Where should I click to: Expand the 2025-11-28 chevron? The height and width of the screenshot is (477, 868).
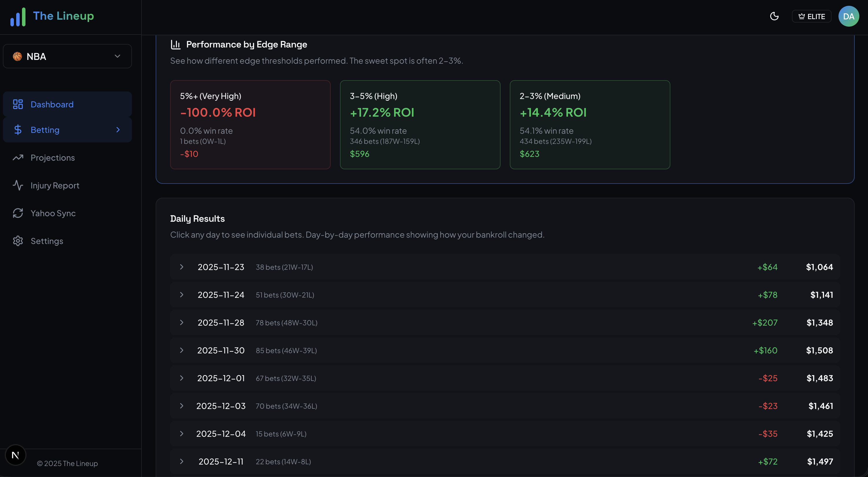[182, 323]
